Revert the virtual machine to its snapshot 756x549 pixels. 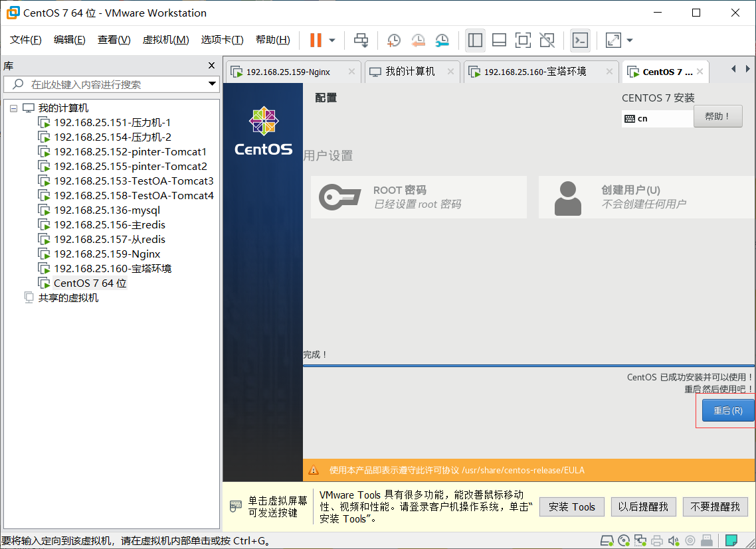[418, 40]
